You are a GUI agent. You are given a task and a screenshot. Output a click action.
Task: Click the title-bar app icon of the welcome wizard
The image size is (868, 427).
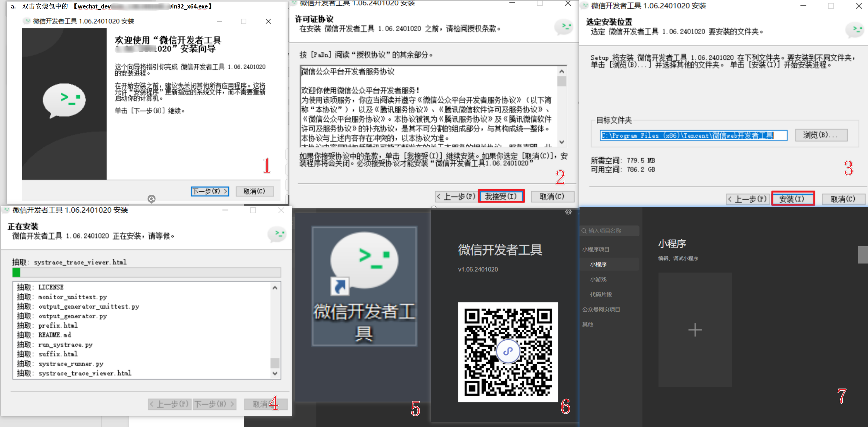point(26,21)
